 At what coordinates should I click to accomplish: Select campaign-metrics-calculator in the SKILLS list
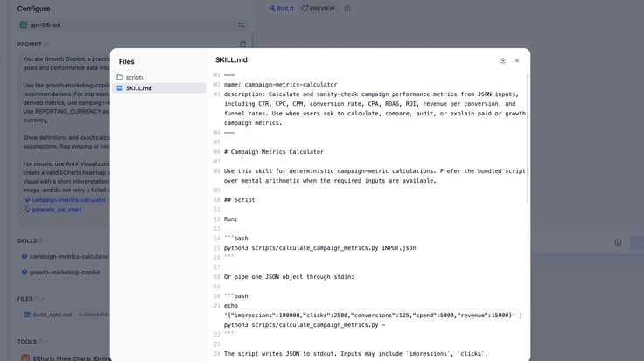[x=66, y=256]
